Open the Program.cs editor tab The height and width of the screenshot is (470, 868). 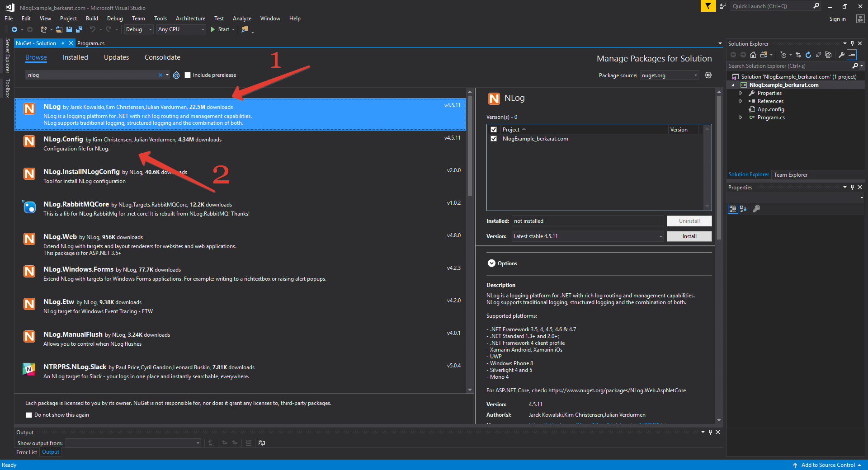click(91, 43)
